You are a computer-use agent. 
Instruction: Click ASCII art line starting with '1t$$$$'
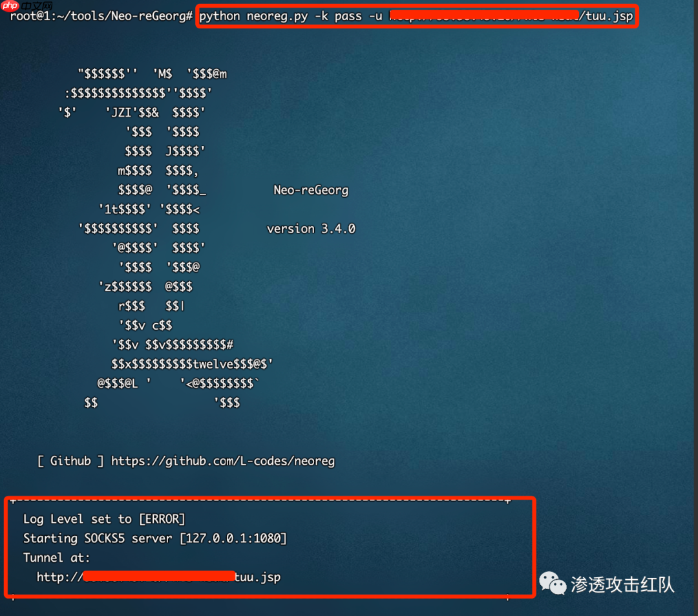coord(149,209)
